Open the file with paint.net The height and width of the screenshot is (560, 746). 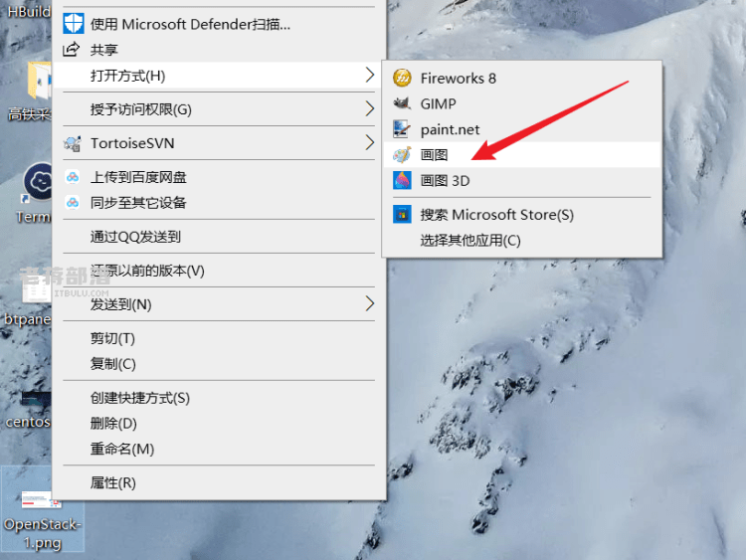point(522,129)
